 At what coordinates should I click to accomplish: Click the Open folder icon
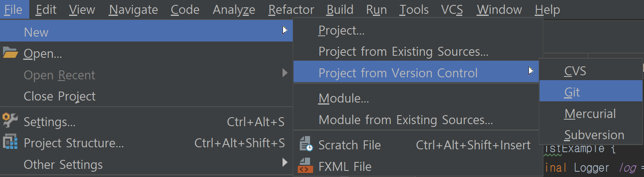point(10,53)
